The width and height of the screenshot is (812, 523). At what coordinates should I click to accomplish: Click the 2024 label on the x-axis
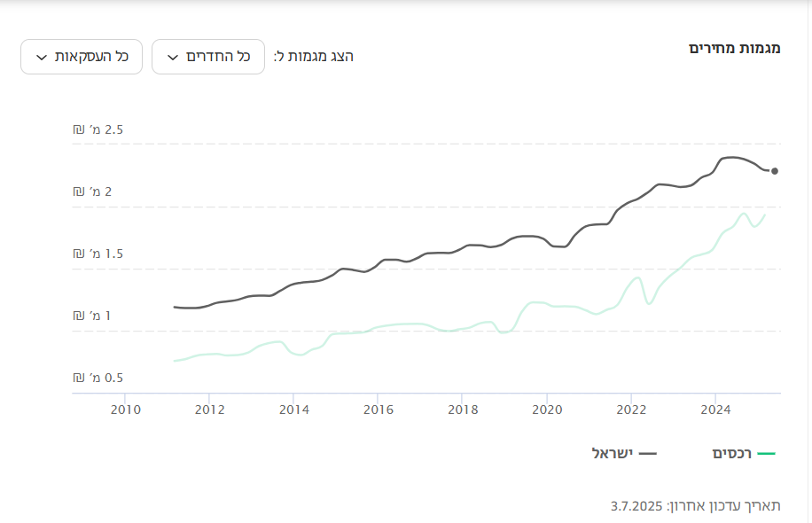click(x=715, y=410)
